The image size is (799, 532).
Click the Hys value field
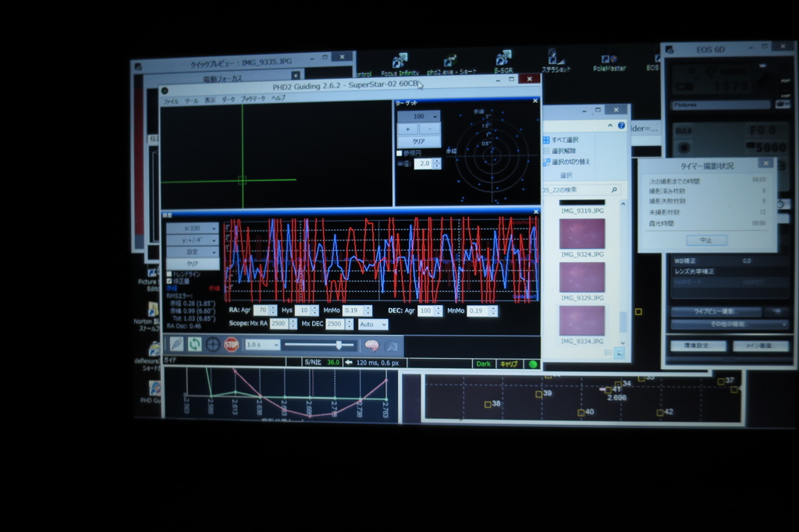[304, 310]
